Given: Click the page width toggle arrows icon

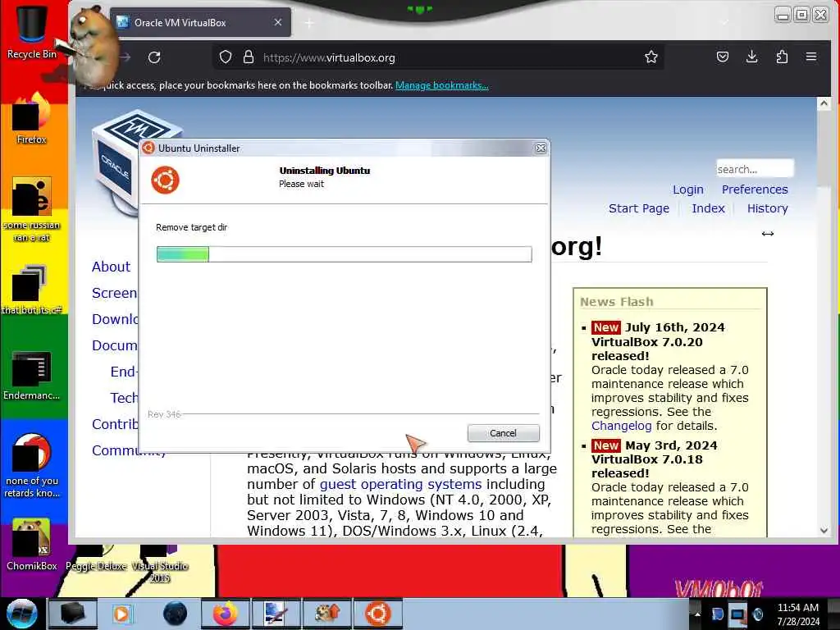Looking at the screenshot, I should click(767, 234).
